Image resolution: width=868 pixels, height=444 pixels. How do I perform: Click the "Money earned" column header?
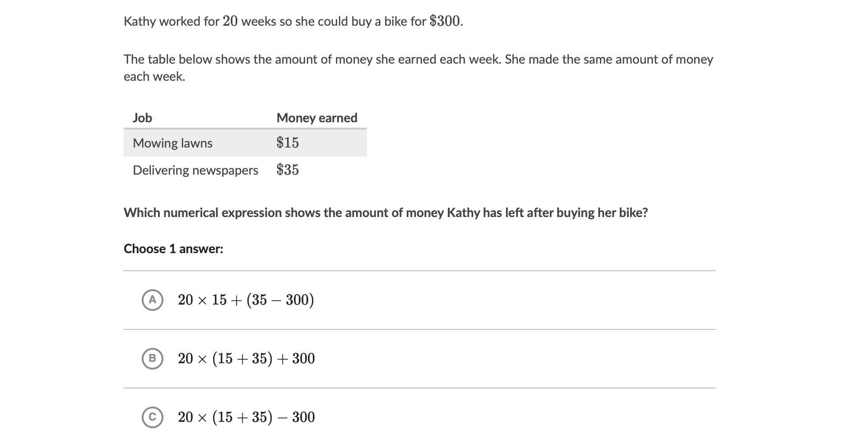pyautogui.click(x=317, y=118)
